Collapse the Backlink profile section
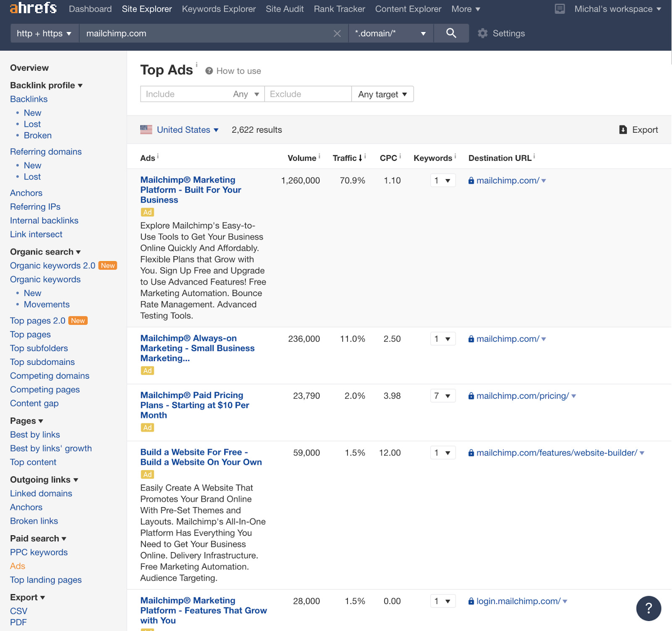 coord(46,85)
